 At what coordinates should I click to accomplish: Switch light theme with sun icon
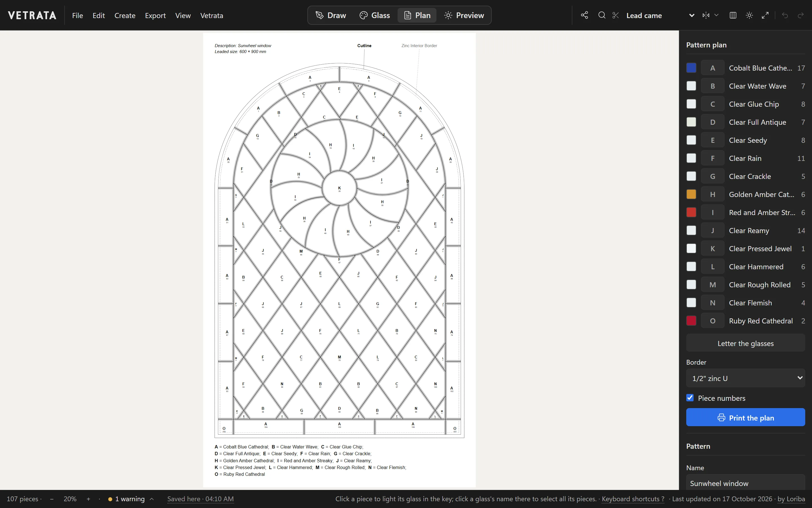(x=749, y=15)
